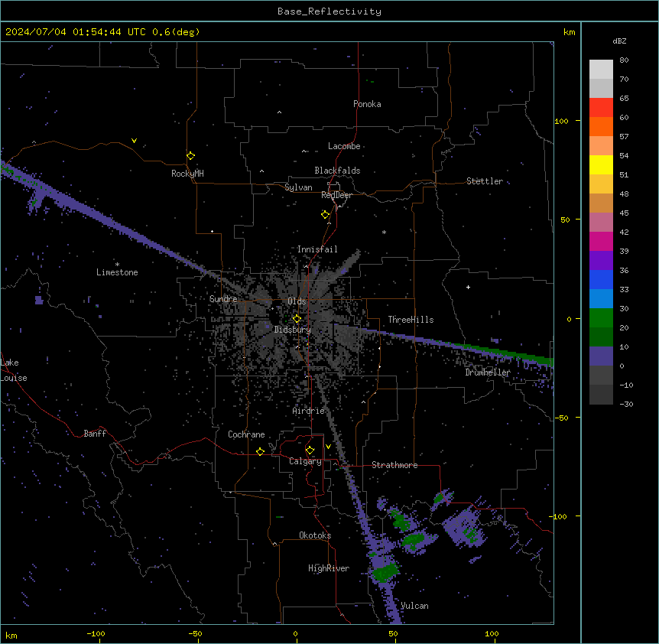659x644 pixels.
Task: Click the Sylvan town label
Action: [298, 187]
